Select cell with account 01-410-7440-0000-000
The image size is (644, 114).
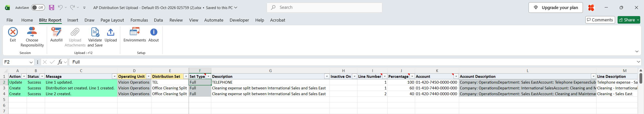437,88
